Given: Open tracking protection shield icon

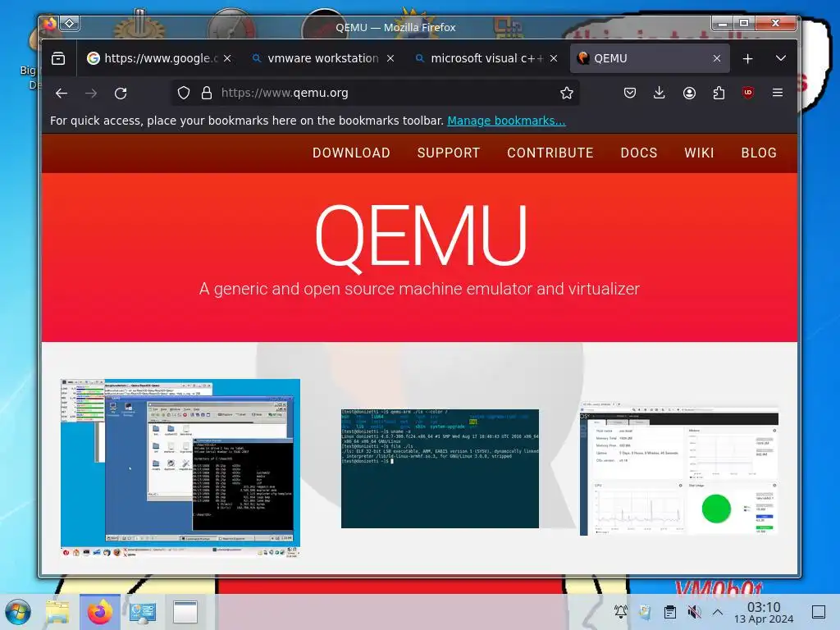Looking at the screenshot, I should click(184, 94).
